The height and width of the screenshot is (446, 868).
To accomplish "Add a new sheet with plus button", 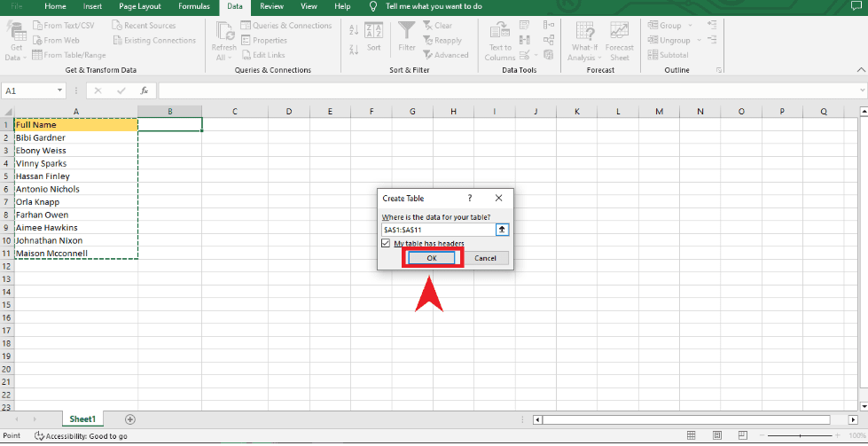I will click(x=130, y=419).
